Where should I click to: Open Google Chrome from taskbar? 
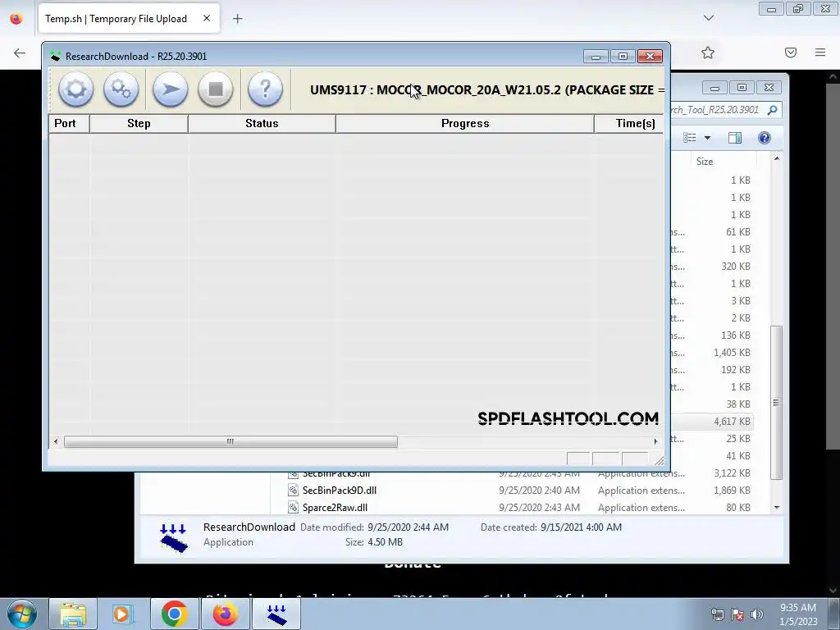click(x=174, y=614)
